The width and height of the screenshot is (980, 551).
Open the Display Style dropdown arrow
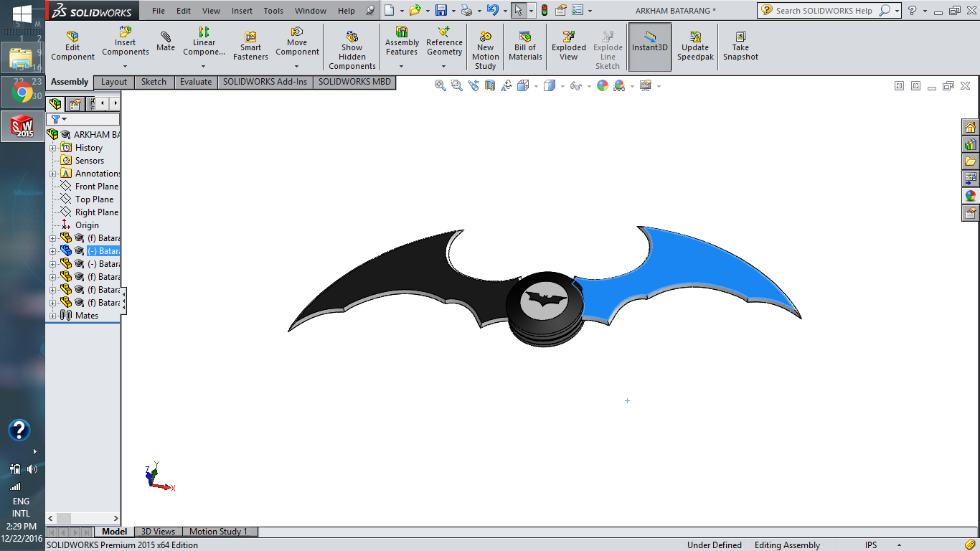pos(562,86)
